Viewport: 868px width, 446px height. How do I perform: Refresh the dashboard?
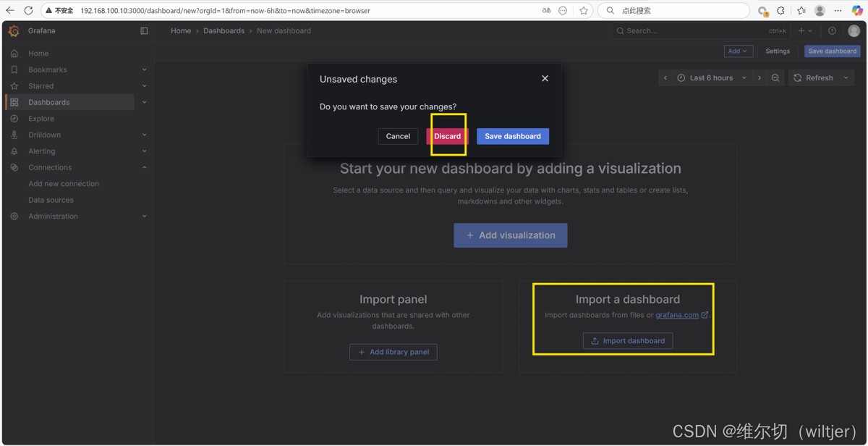813,78
